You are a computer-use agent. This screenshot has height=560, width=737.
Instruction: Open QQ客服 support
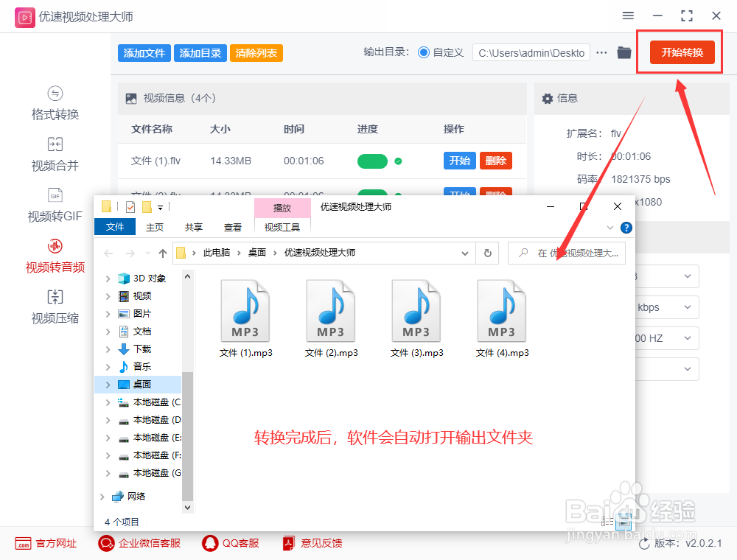tap(231, 544)
